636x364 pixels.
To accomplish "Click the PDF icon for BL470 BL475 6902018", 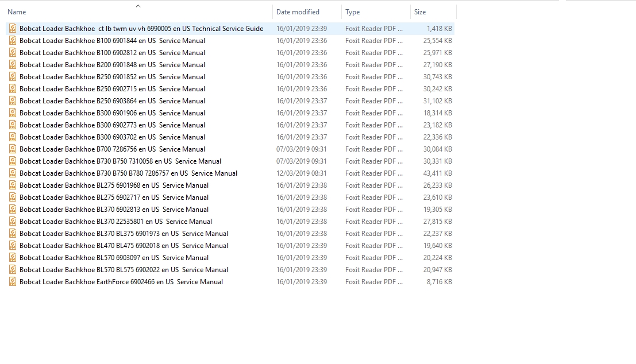I will click(x=13, y=246).
